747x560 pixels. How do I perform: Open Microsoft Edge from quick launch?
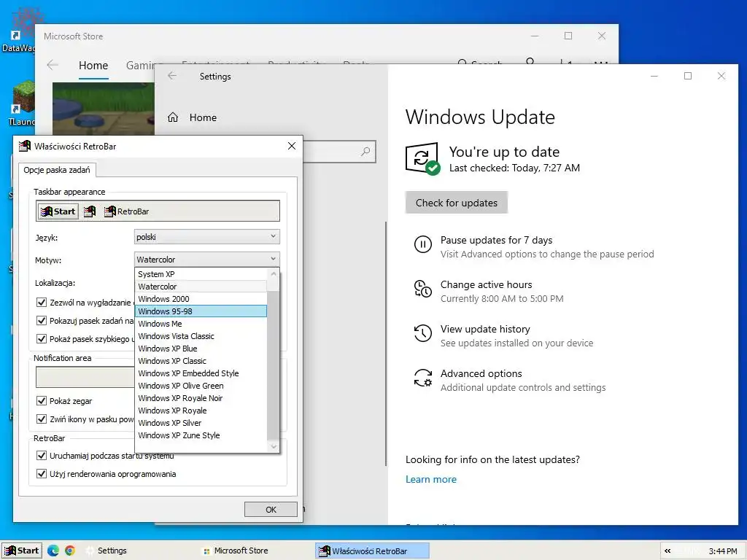pos(53,551)
